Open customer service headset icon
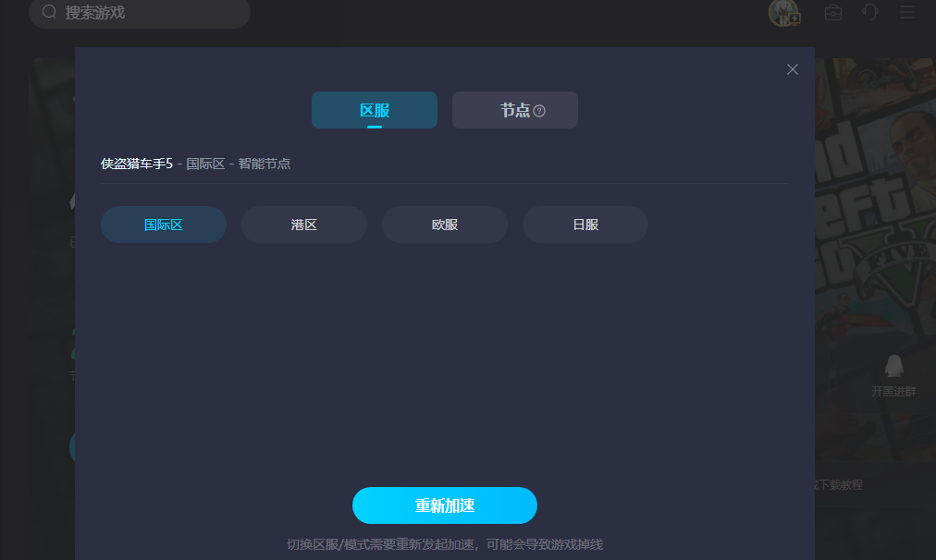This screenshot has height=560, width=936. (x=870, y=12)
